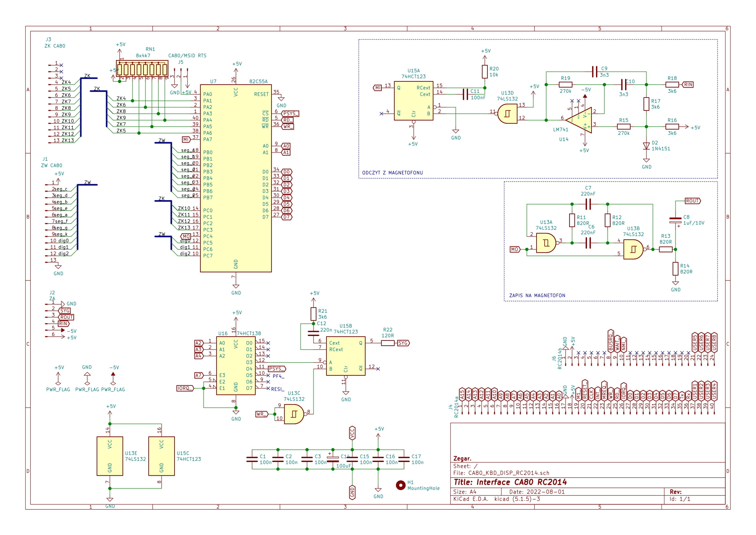Click the U13A 74LS132 gate symbol
This screenshot has width=756, height=535.
pos(546,243)
